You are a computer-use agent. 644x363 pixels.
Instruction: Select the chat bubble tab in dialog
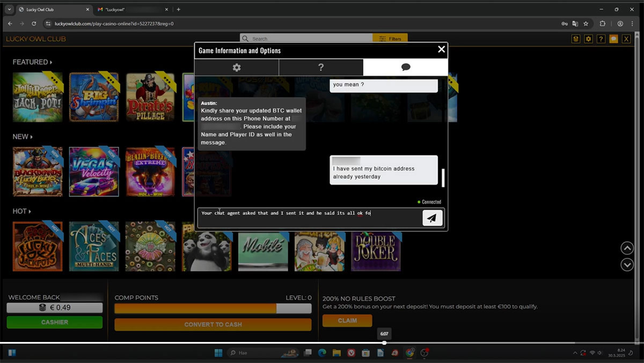pyautogui.click(x=405, y=68)
